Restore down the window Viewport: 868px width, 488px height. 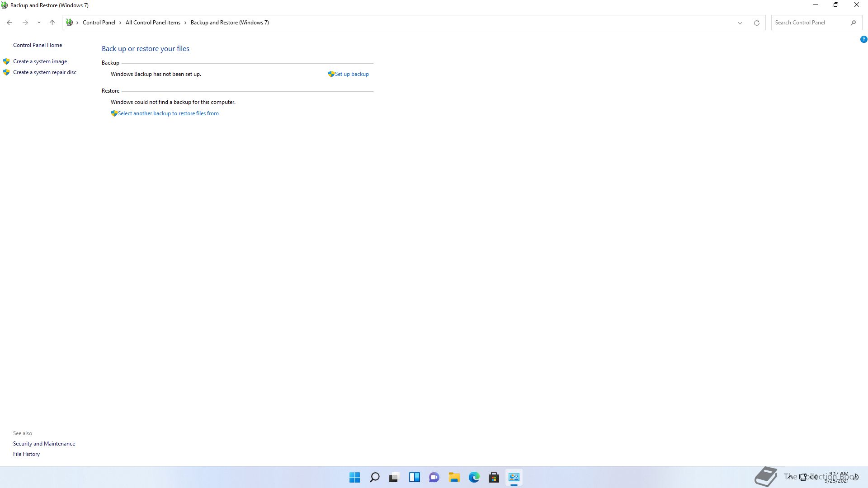click(836, 5)
